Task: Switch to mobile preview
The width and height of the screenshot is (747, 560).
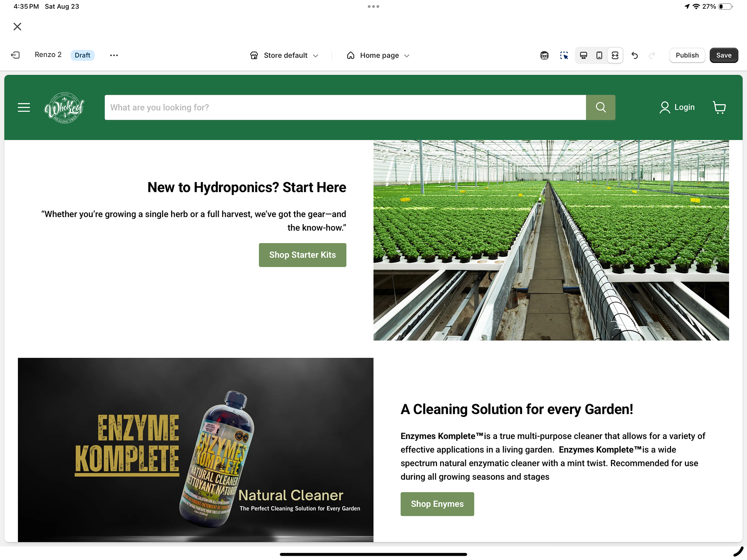Action: pos(599,55)
